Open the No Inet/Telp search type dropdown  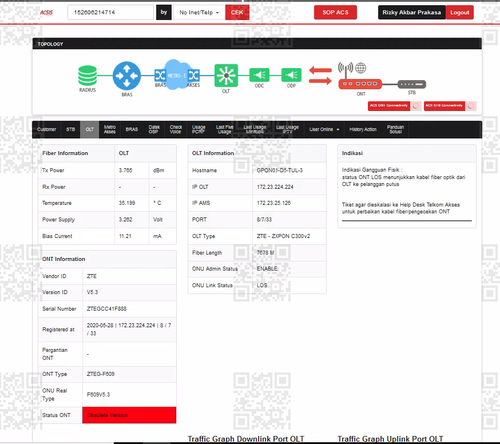(199, 12)
